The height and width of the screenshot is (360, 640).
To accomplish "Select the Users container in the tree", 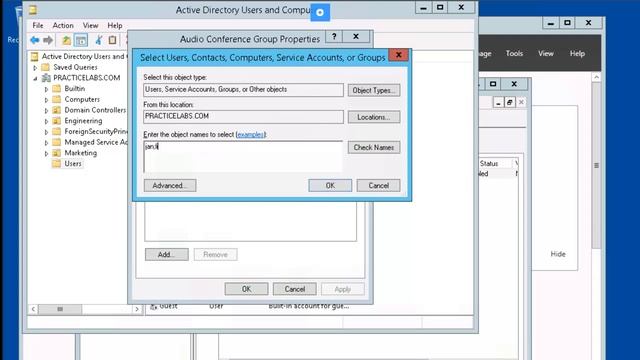I will coord(73,163).
